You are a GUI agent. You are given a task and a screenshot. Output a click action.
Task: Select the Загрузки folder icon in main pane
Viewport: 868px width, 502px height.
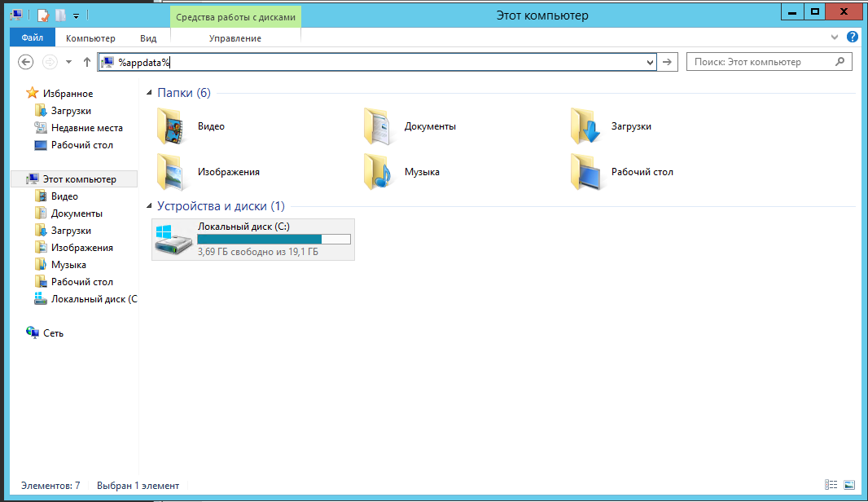[x=585, y=126]
